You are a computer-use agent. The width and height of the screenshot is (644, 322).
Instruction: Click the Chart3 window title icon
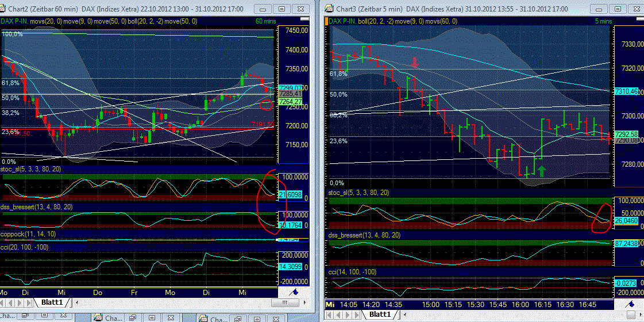(x=328, y=9)
